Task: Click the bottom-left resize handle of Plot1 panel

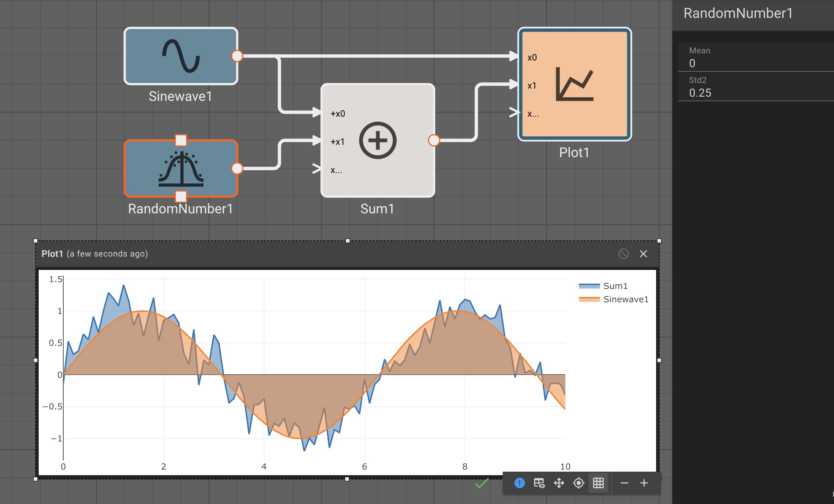Action: pyautogui.click(x=35, y=479)
